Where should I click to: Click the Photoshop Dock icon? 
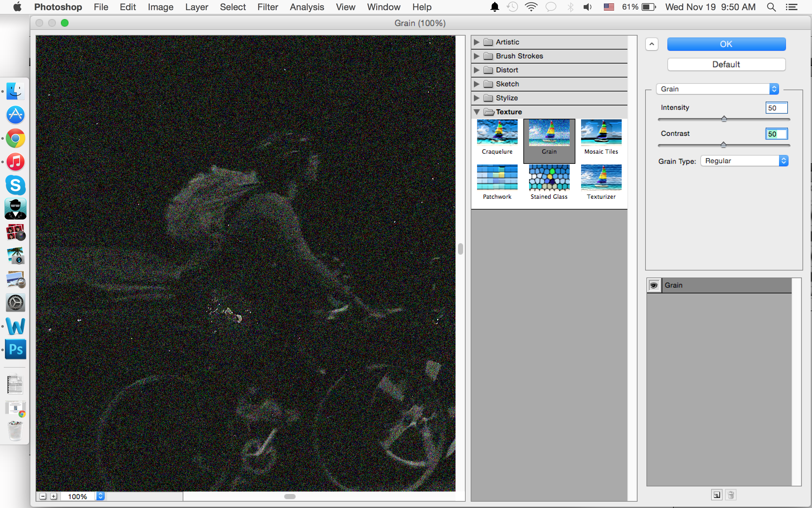coord(16,350)
